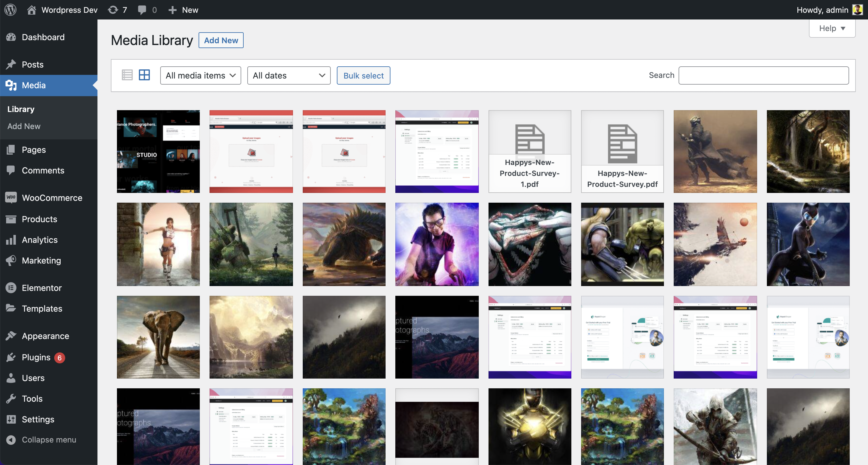This screenshot has width=868, height=465.
Task: Open Add New under Media submenu
Action: coord(24,126)
